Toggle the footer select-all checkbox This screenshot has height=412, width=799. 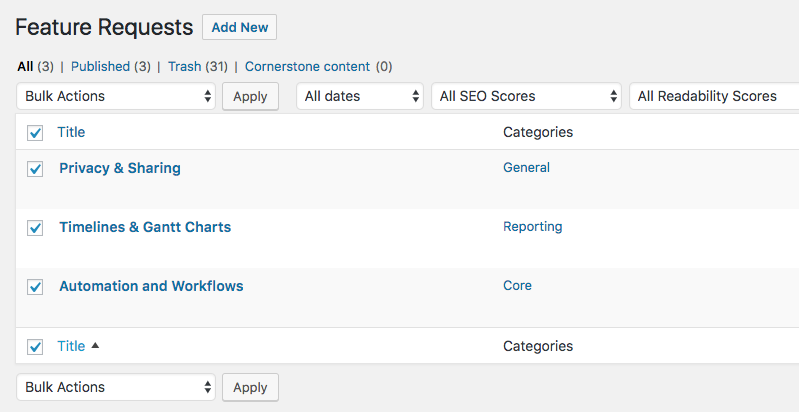(x=35, y=347)
